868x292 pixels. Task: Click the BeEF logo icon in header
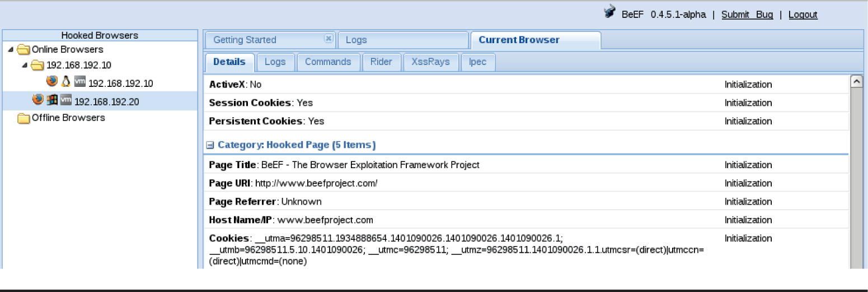click(610, 12)
